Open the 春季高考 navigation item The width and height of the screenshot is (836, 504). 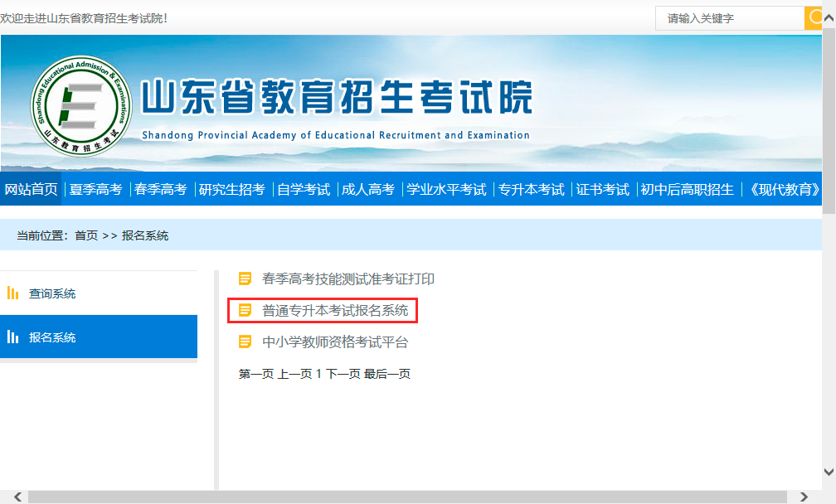(161, 189)
